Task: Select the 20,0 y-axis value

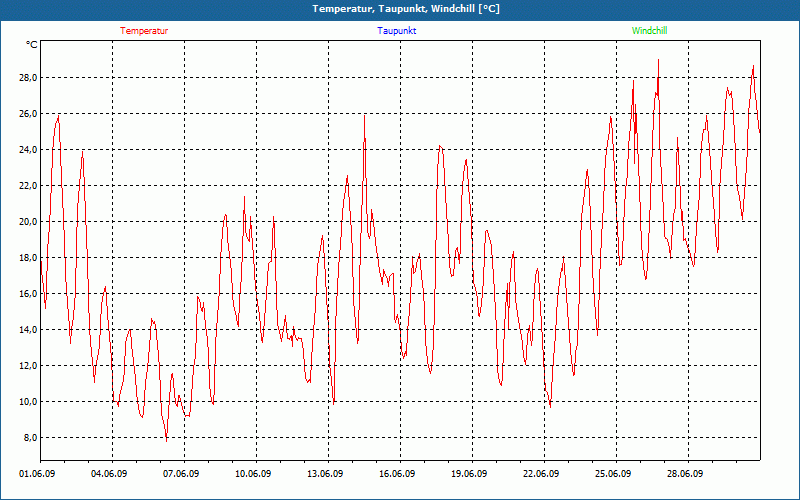Action: pyautogui.click(x=28, y=221)
